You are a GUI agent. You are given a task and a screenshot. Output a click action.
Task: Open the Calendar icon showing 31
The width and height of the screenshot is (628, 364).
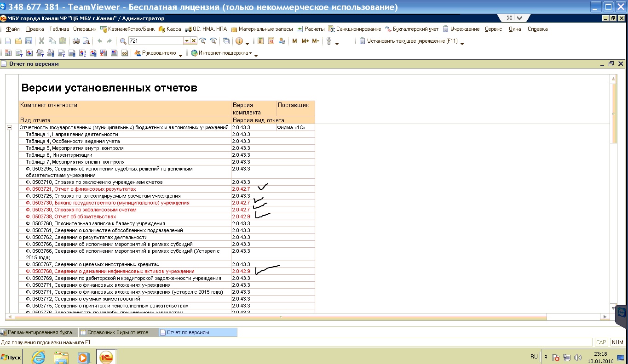click(271, 41)
